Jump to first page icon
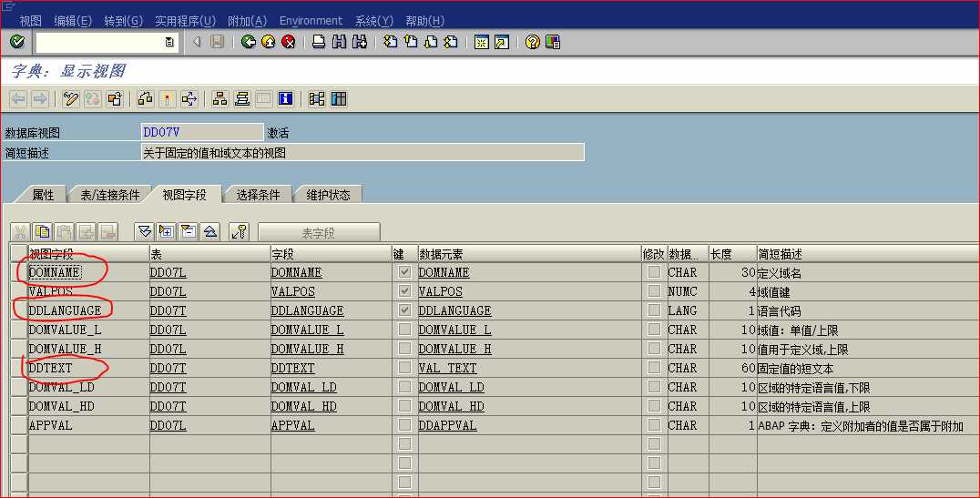Viewport: 980px width, 498px height. tap(391, 42)
